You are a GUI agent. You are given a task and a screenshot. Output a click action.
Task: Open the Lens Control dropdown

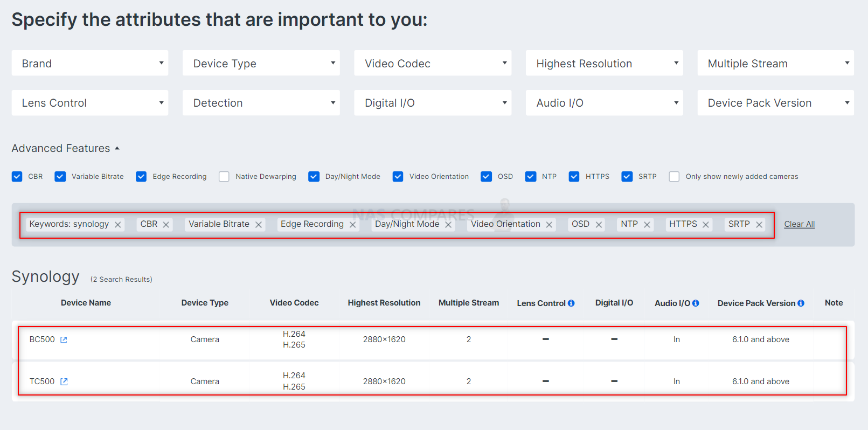pyautogui.click(x=90, y=103)
